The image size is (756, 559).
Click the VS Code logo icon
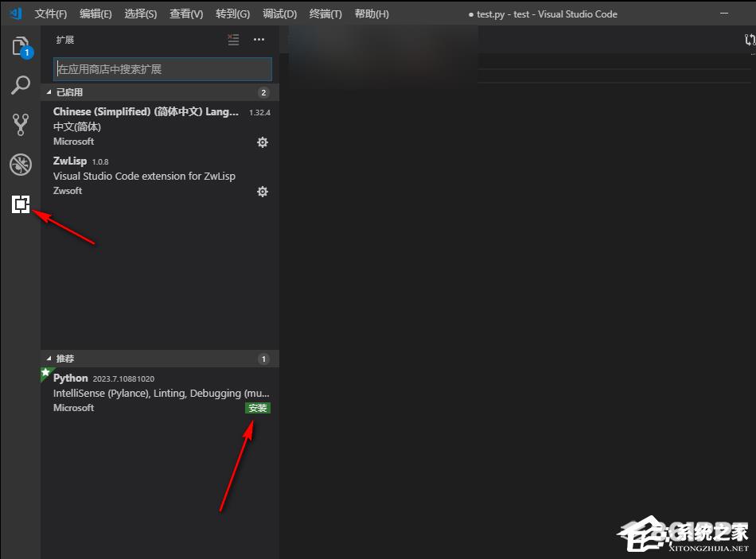click(x=15, y=14)
